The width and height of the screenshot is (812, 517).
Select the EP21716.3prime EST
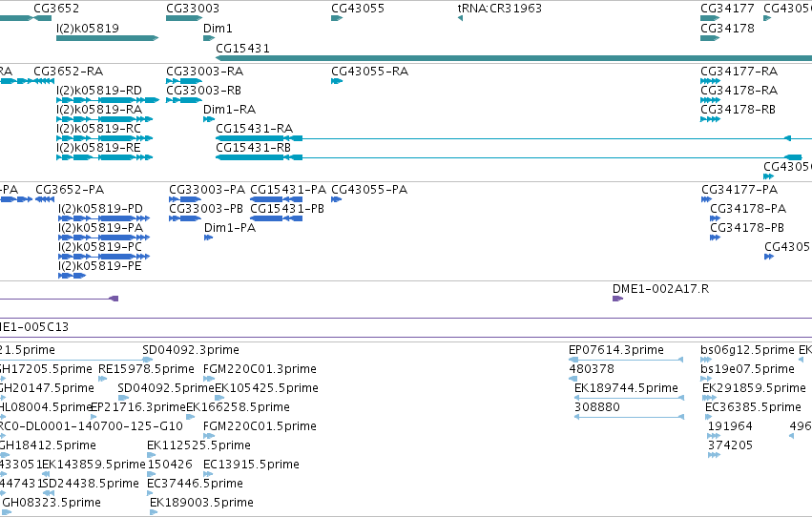click(94, 417)
